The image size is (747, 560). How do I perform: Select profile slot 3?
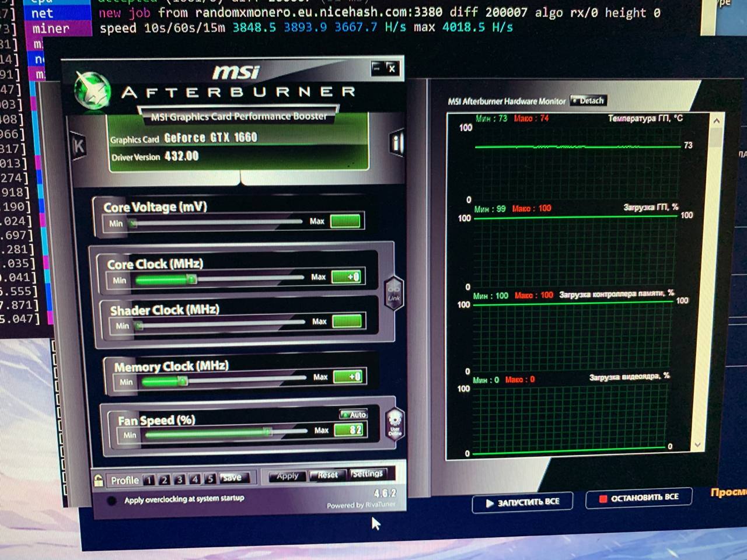click(x=180, y=480)
